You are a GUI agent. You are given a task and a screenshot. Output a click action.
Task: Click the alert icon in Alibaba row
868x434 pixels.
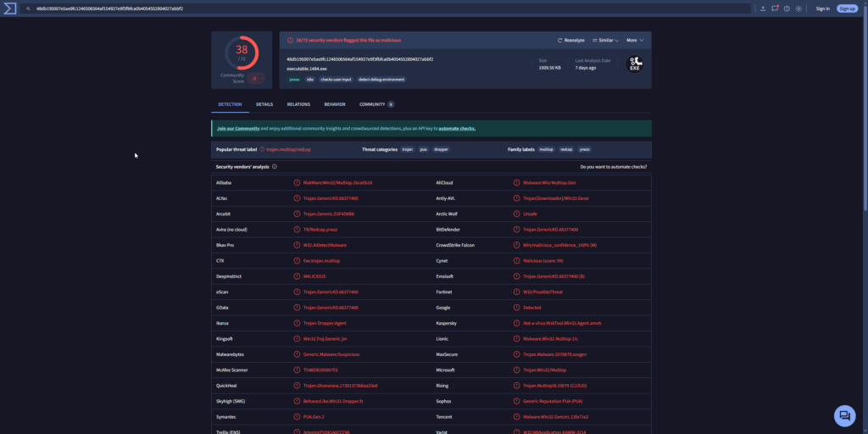click(297, 183)
